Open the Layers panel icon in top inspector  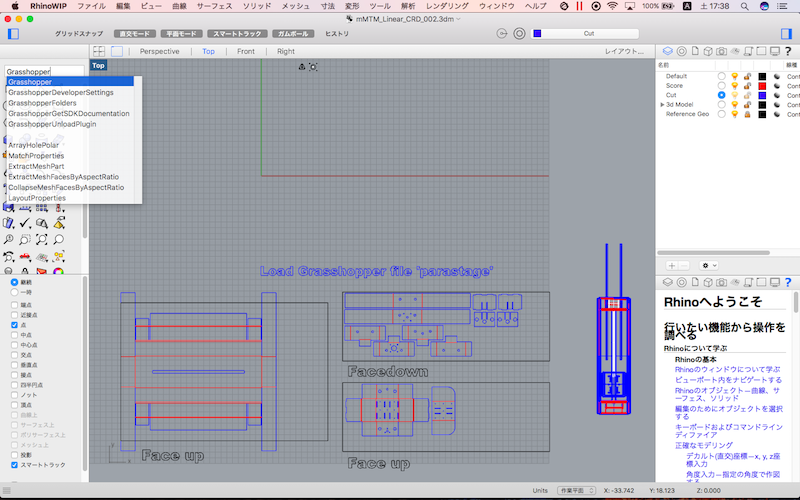(x=667, y=51)
